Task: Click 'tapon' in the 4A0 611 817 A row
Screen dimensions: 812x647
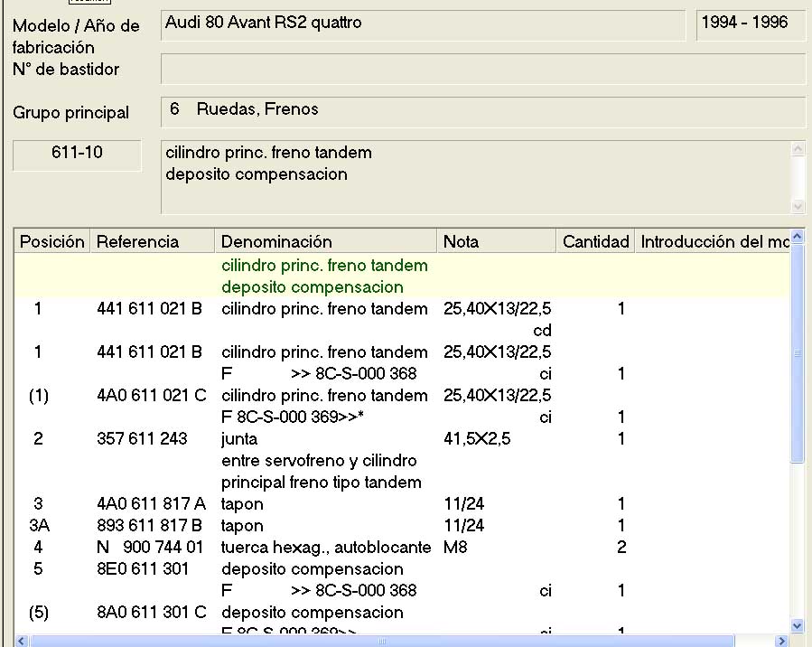Action: point(242,504)
